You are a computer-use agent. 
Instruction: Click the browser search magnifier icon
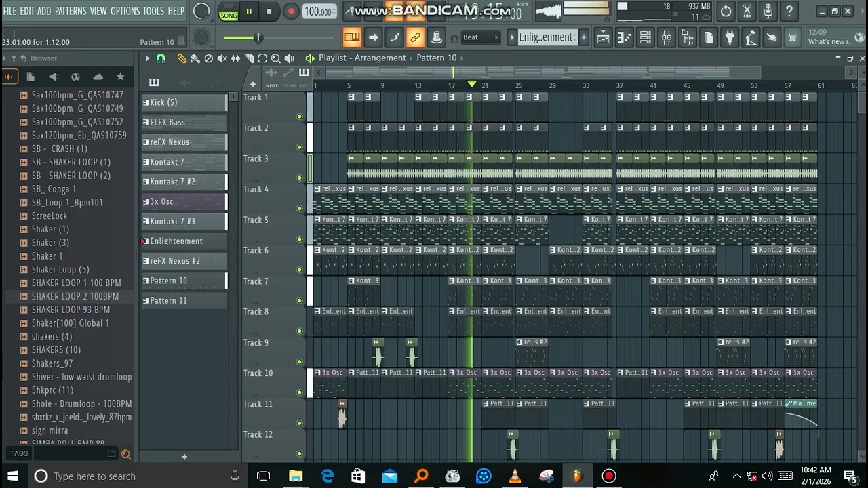(x=125, y=454)
